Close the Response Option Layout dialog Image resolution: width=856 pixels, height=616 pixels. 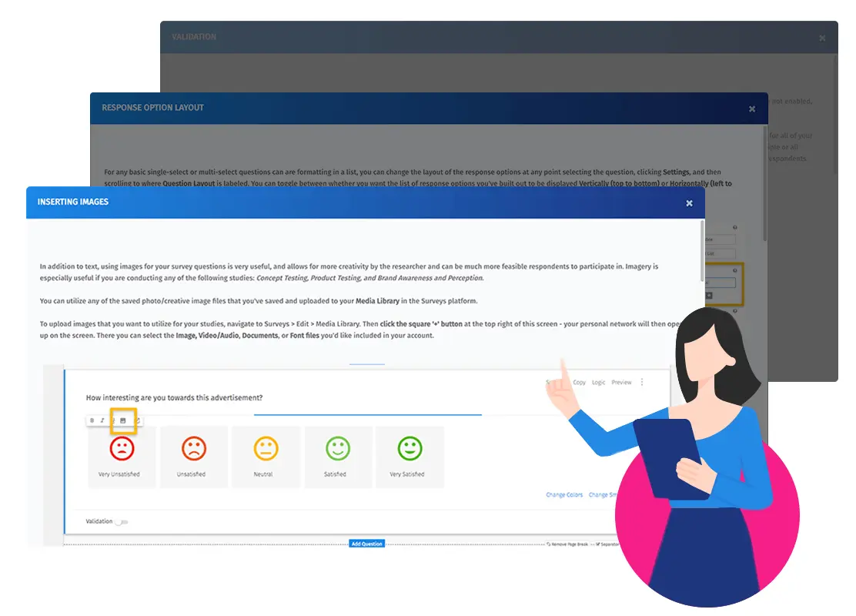(752, 109)
